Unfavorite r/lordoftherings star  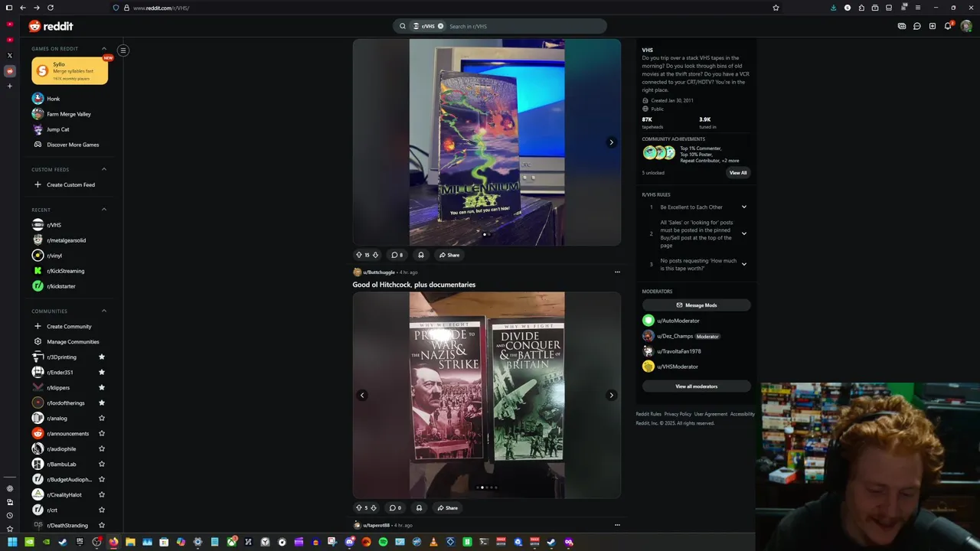coord(101,403)
